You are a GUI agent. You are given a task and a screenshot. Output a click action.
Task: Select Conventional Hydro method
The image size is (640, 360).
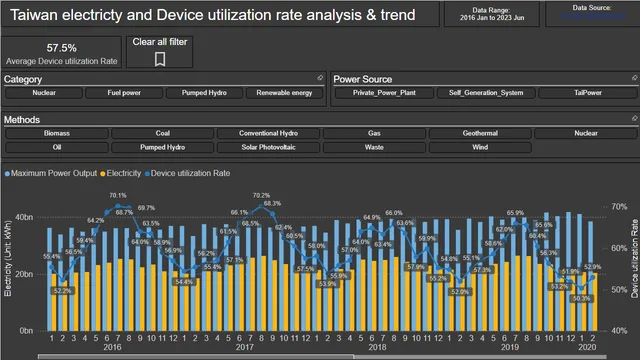point(268,133)
